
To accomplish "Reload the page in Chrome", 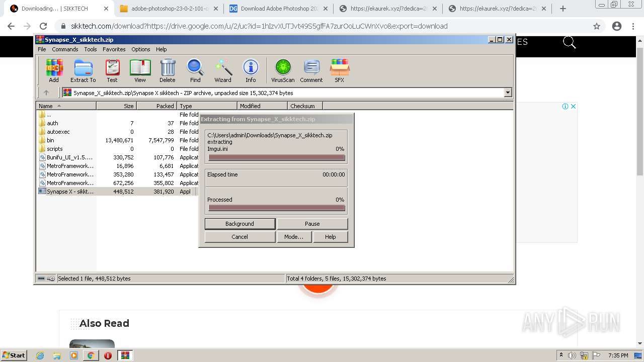I will [x=43, y=26].
